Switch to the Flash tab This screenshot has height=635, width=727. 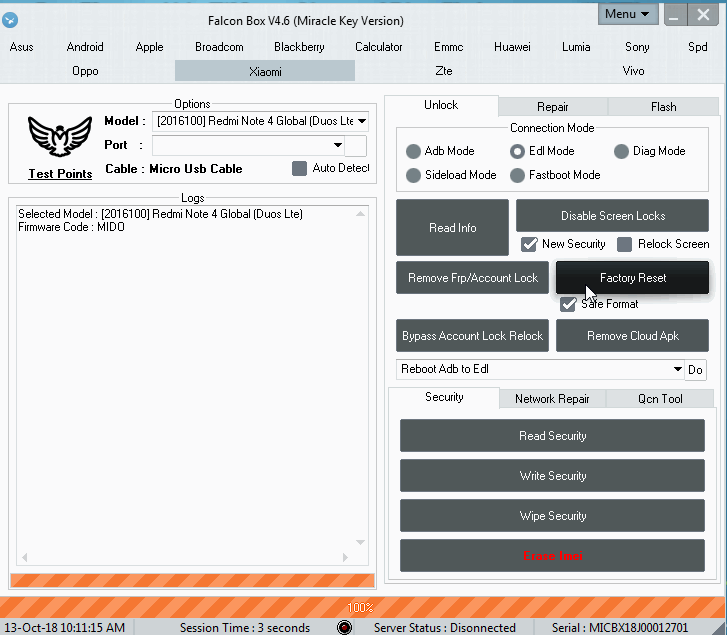(x=663, y=107)
